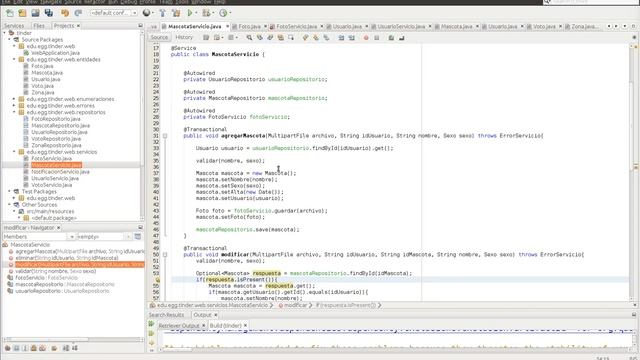Click the Comment editor toolbar icon

(391, 38)
